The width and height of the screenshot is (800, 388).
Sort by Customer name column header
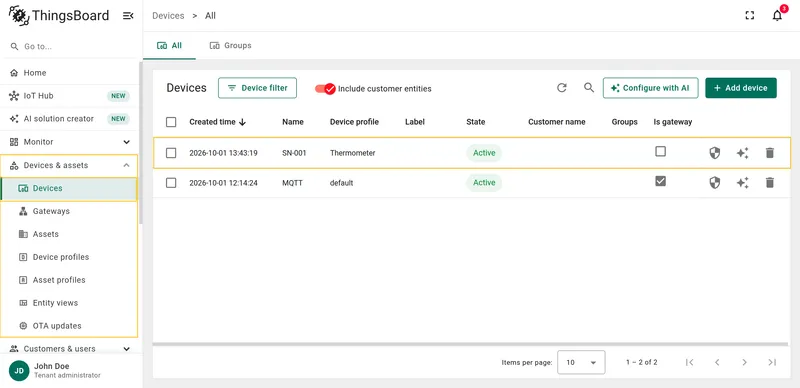tap(557, 122)
